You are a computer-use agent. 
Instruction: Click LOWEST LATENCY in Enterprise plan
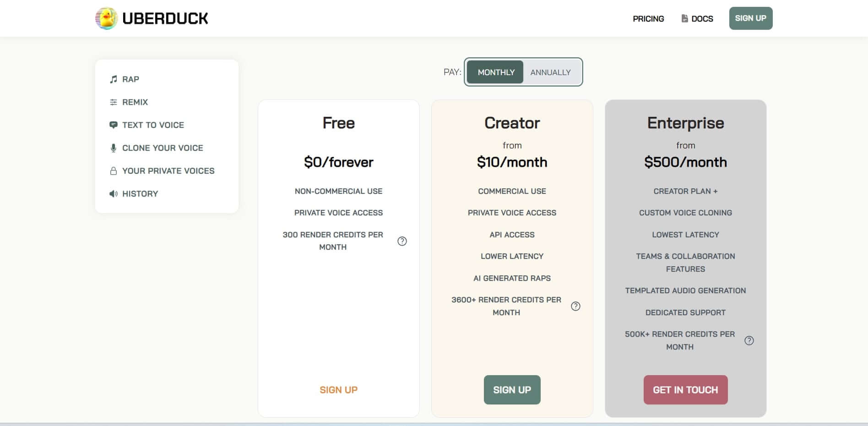(x=685, y=235)
